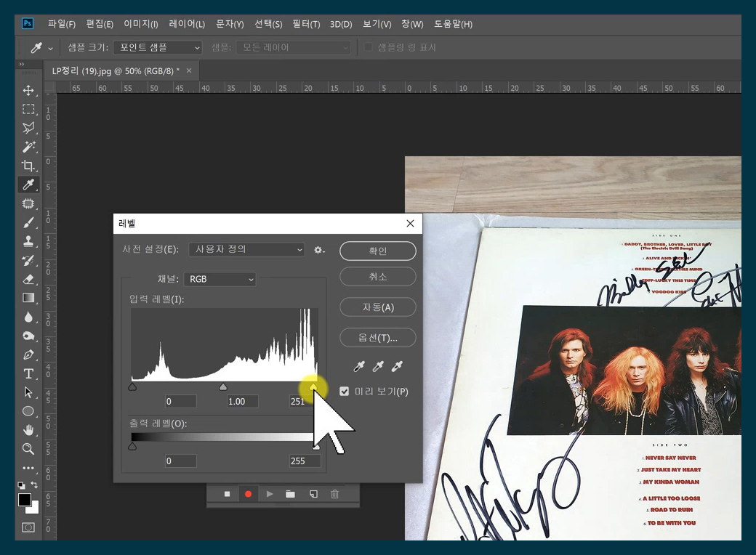Toggle Quick Mask mode icon
The height and width of the screenshot is (555, 756).
tap(28, 527)
